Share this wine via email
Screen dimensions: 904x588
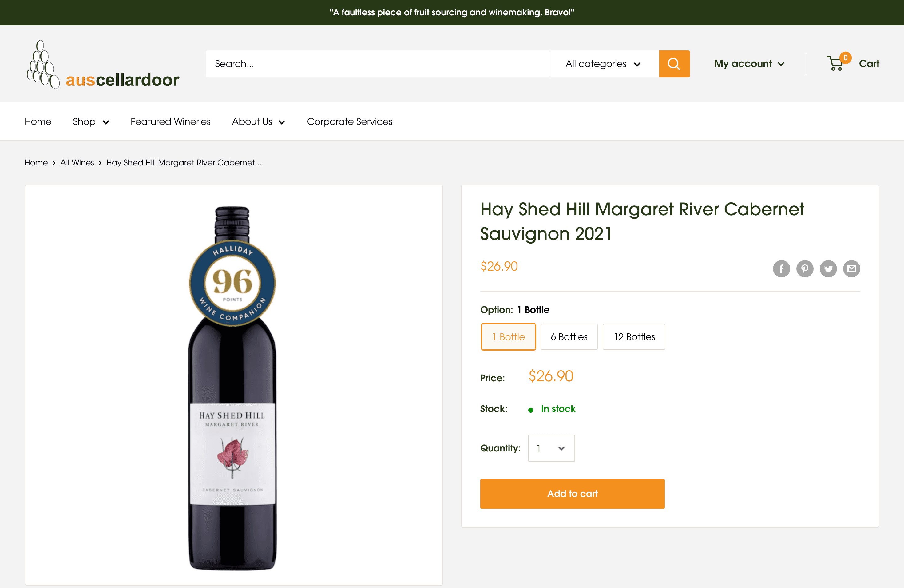(x=852, y=268)
